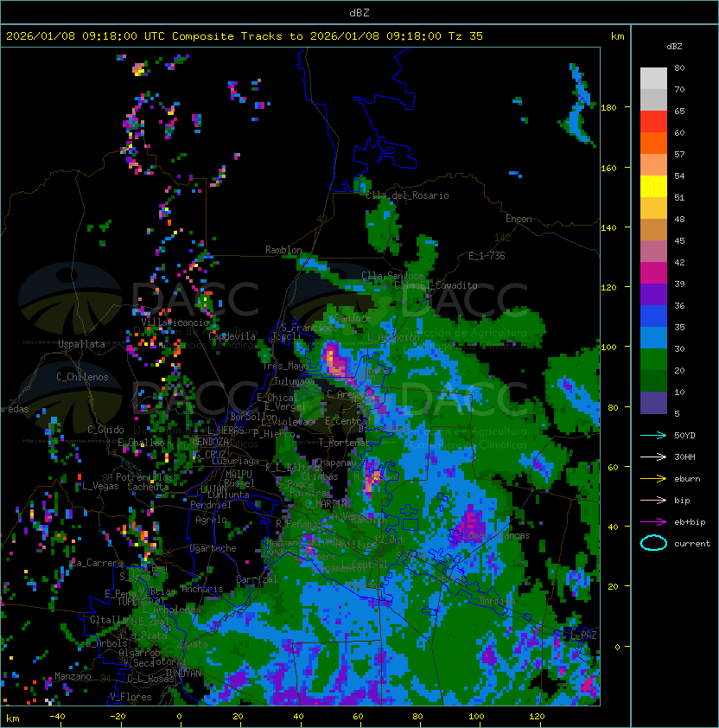719x728 pixels.
Task: Click the 'Uspallata' map label
Action: pyautogui.click(x=81, y=344)
